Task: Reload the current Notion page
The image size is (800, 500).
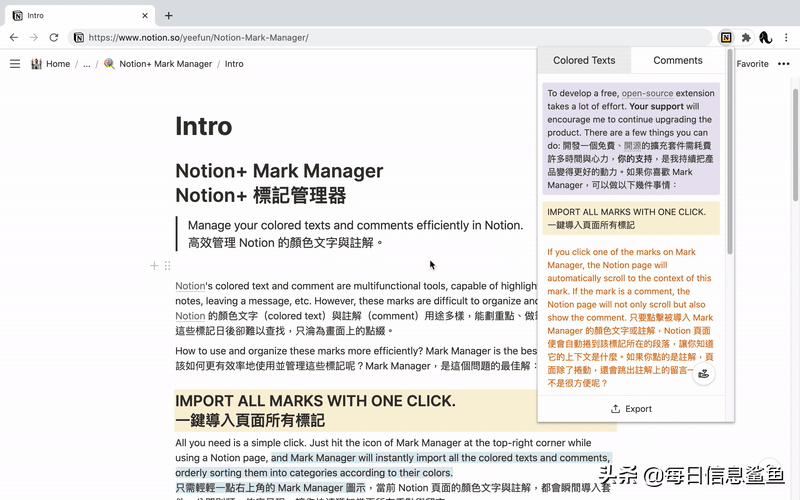Action: (x=54, y=37)
